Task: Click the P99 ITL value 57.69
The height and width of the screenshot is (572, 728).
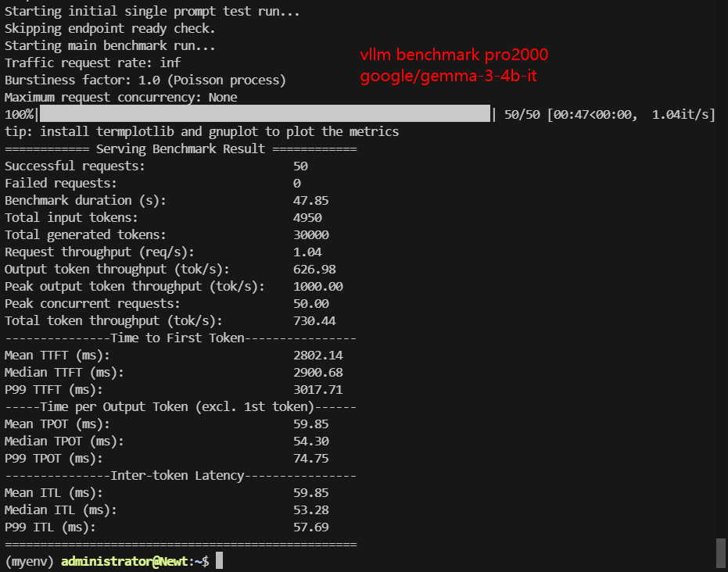Action: click(x=310, y=527)
